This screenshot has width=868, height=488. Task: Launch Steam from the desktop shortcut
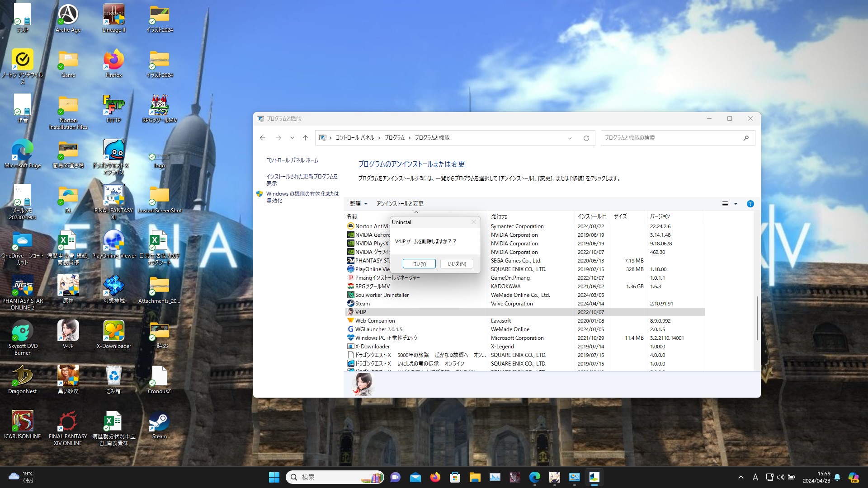click(159, 422)
